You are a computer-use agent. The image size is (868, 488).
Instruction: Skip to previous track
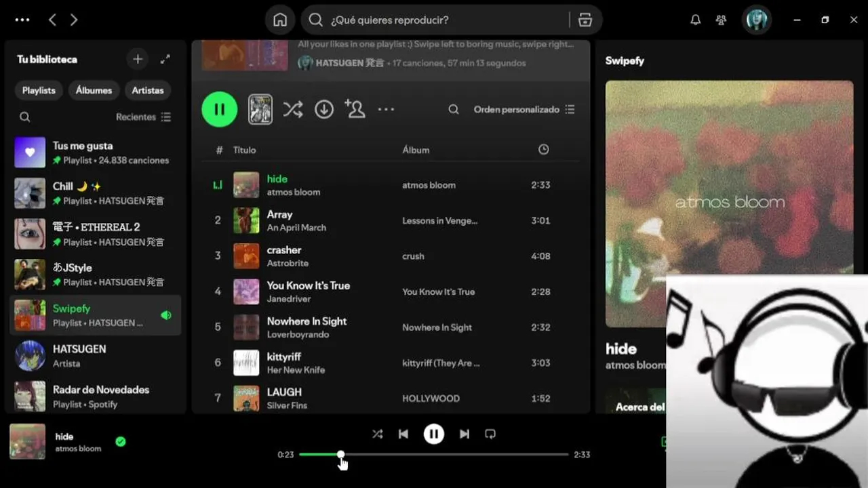[403, 434]
